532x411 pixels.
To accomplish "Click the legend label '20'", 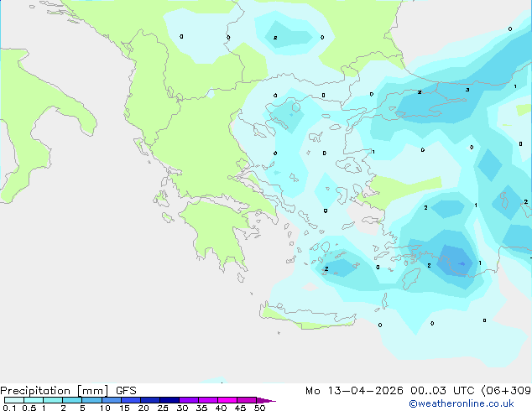I will 143,408.
